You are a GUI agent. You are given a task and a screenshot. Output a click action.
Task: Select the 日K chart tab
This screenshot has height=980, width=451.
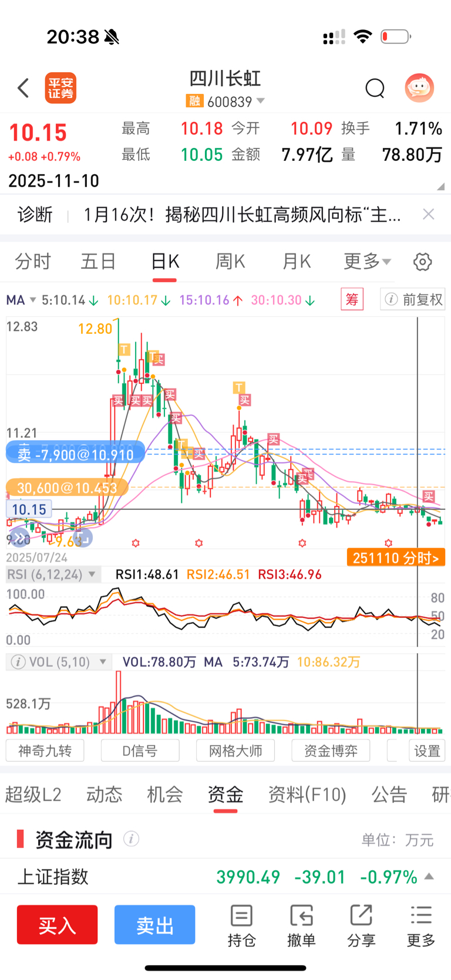tap(164, 261)
